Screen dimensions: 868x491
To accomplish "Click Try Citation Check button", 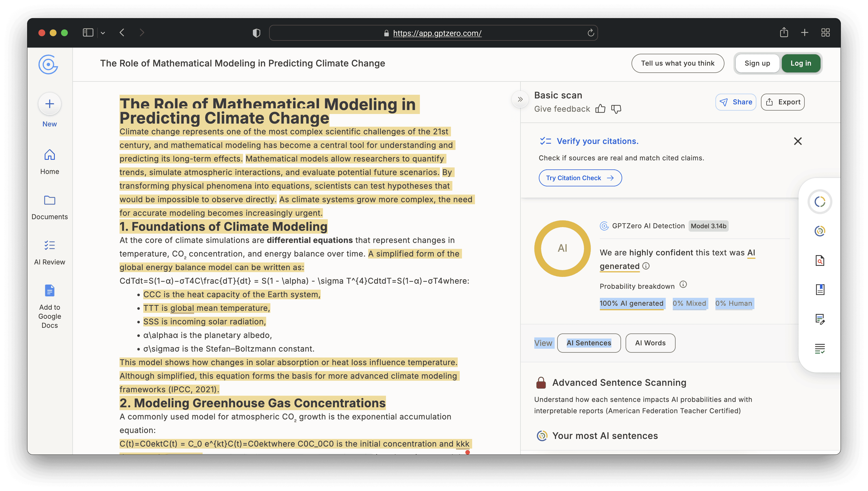I will click(580, 178).
